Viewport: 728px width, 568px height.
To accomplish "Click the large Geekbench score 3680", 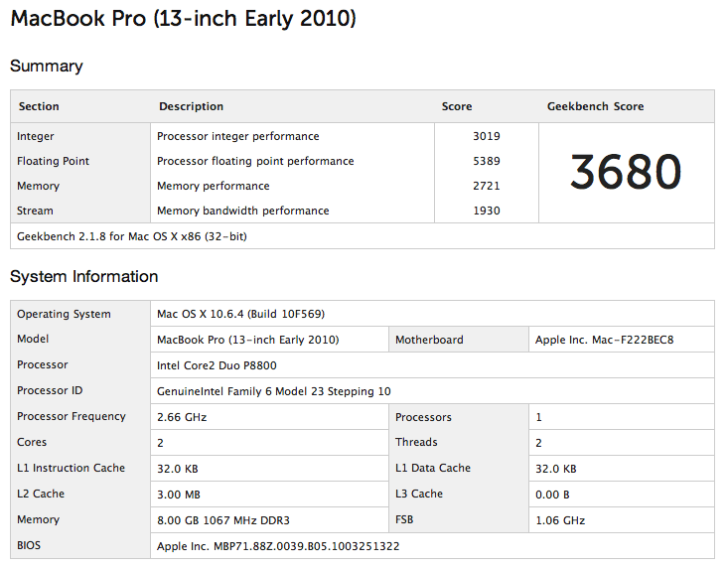I will [626, 172].
